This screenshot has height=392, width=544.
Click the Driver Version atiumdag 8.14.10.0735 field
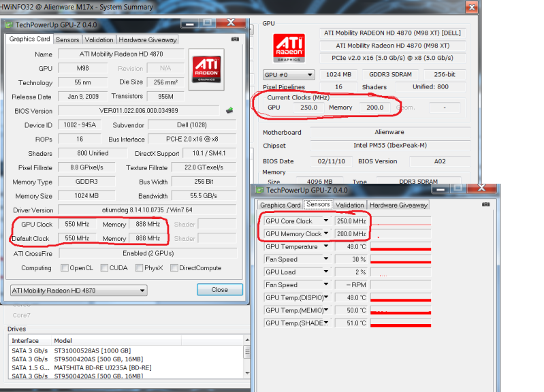[147, 210]
